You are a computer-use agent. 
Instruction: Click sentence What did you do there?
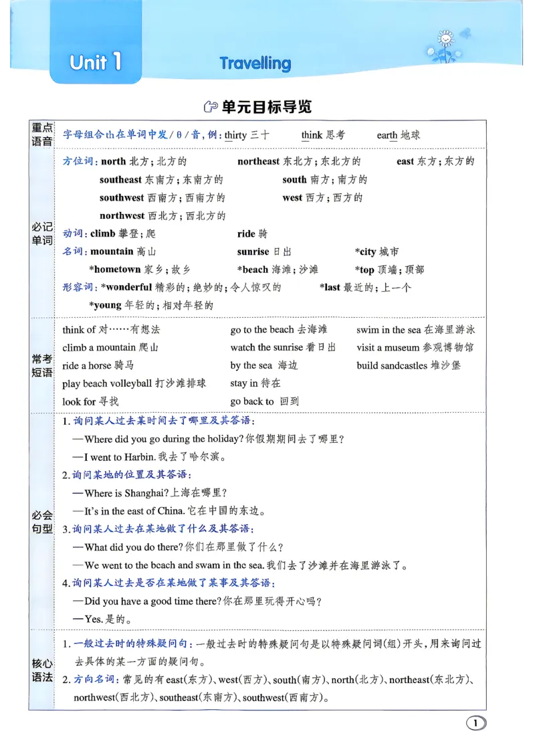(x=178, y=547)
